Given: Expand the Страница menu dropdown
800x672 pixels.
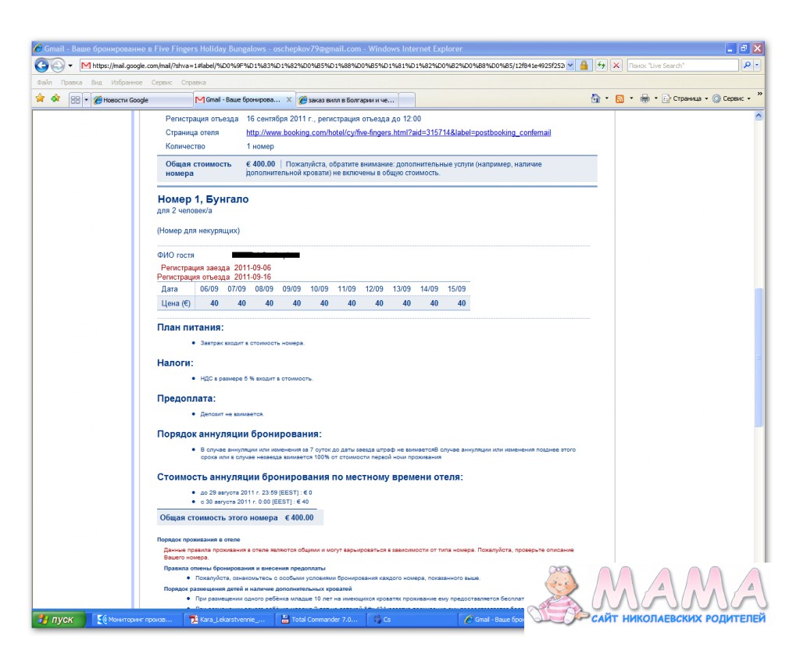Looking at the screenshot, I should 706,99.
